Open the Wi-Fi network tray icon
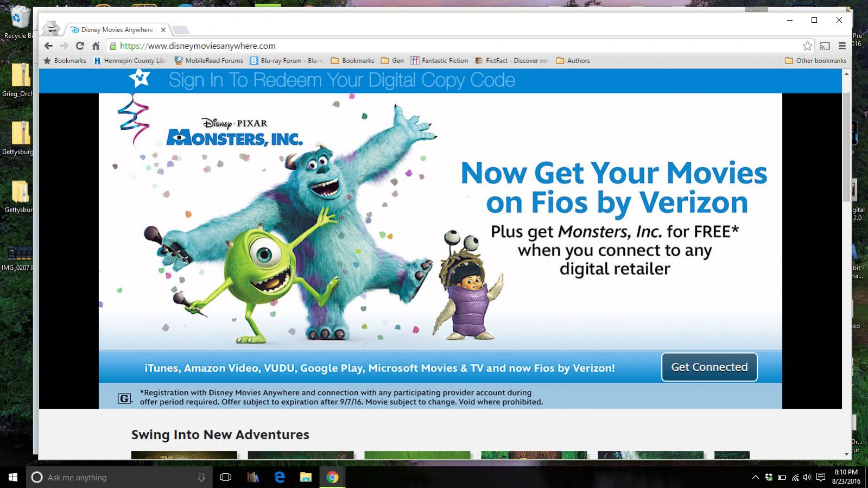Screen dimensions: 868x488 795,478
